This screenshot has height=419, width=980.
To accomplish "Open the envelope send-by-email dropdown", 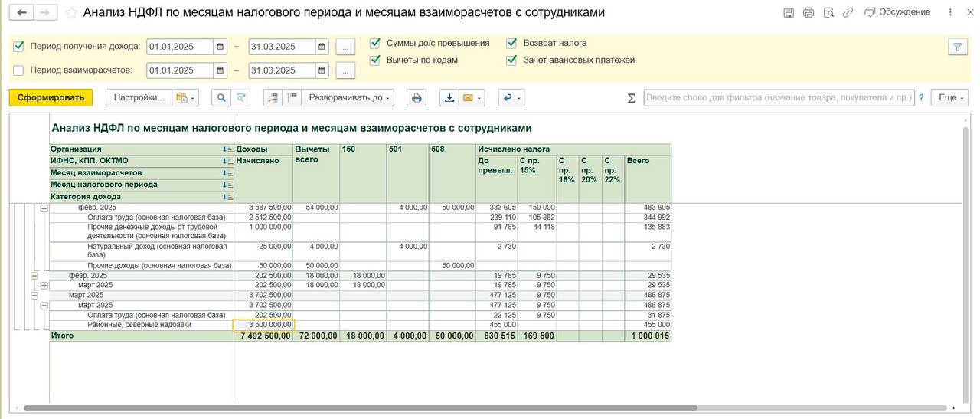I will pyautogui.click(x=472, y=97).
